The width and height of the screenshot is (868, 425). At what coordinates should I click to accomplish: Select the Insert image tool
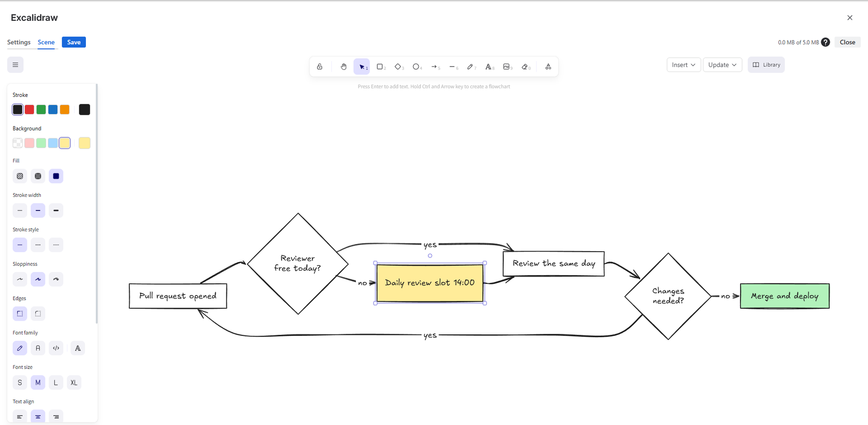tap(507, 67)
